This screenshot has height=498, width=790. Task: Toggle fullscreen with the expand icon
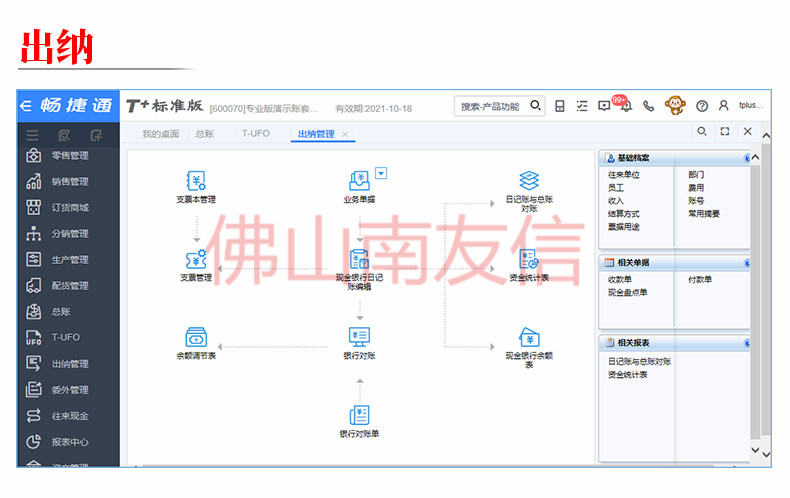click(725, 131)
